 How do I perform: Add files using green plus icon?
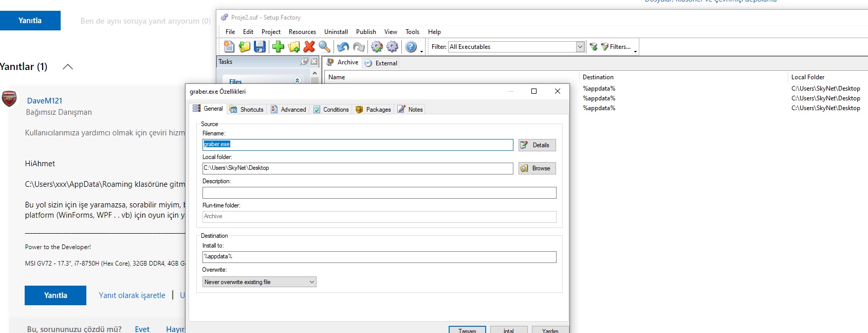278,47
